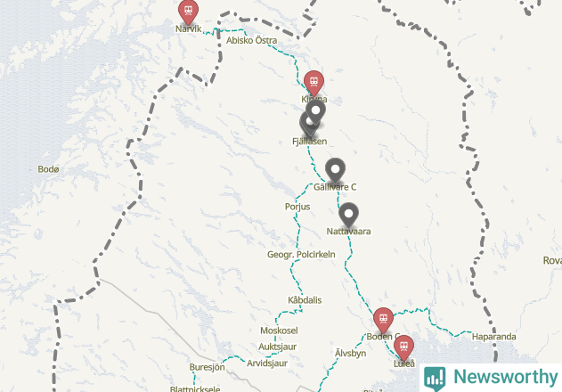Click the Porjus station label

(x=297, y=207)
